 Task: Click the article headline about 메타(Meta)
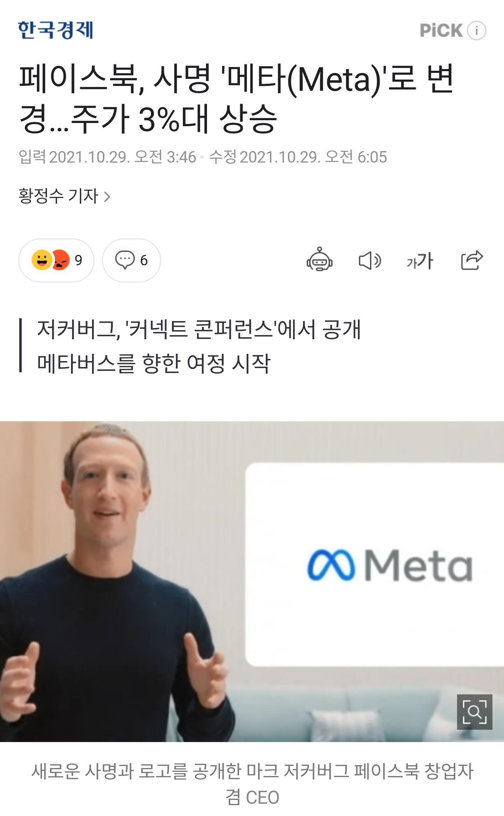[x=236, y=98]
